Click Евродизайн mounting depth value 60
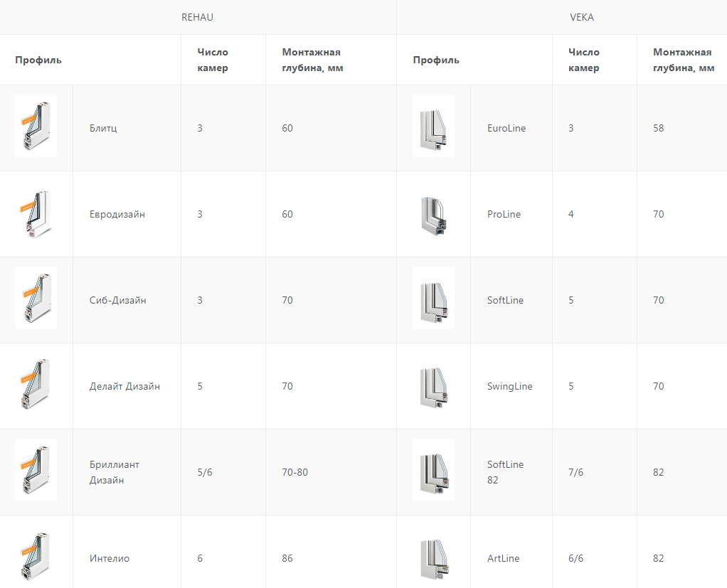 pos(287,214)
